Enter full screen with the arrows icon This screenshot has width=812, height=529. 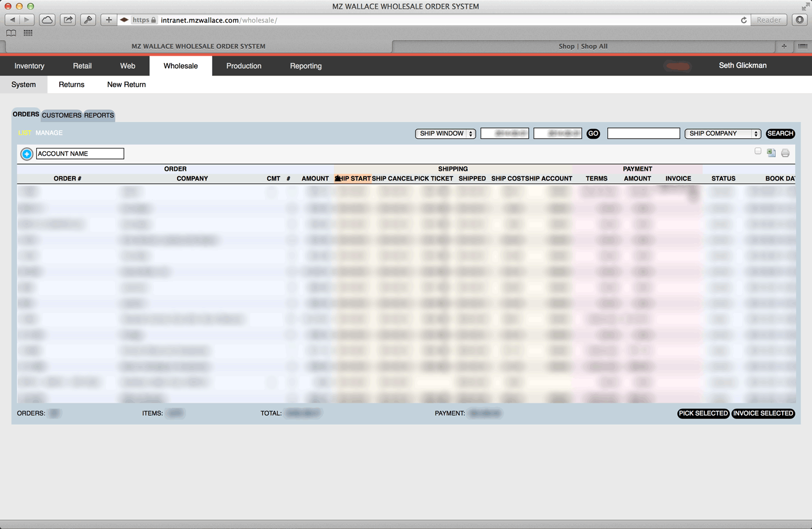[805, 6]
